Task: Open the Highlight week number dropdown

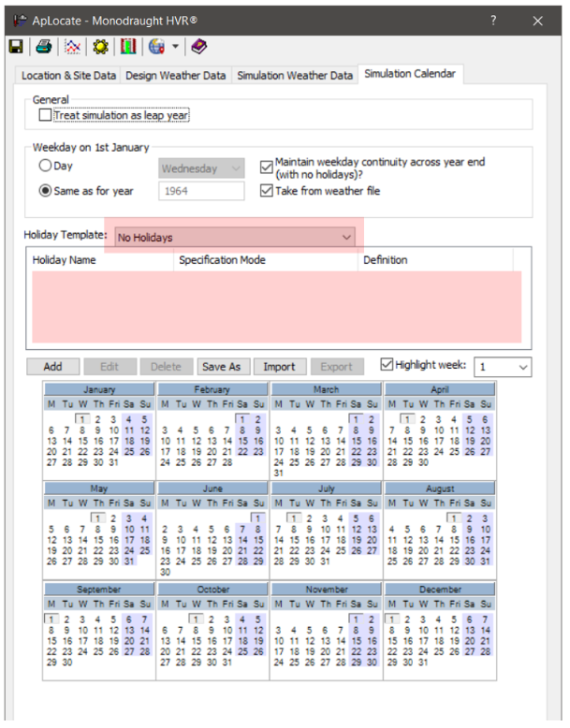Action: 522,367
